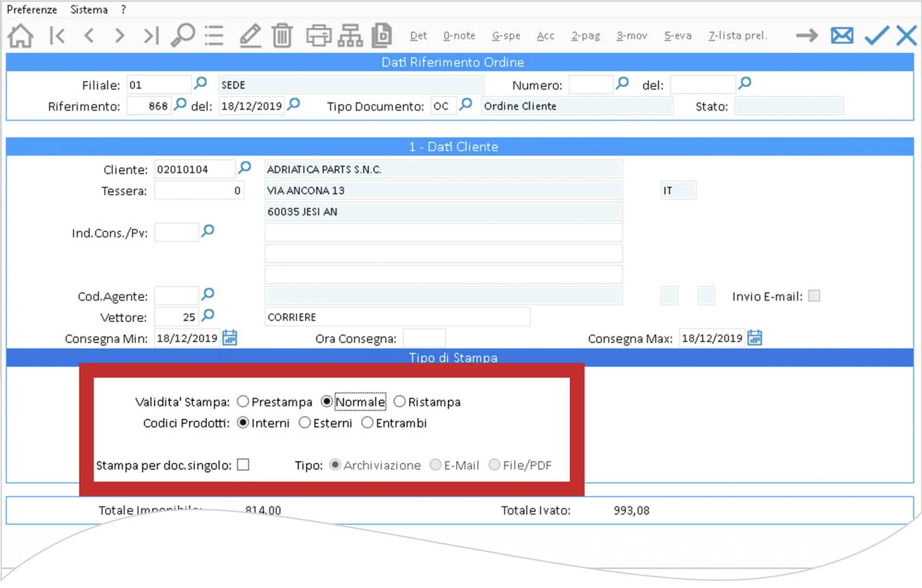This screenshot has width=922, height=588.
Task: Open Consegna Max calendar picker
Action: (755, 337)
